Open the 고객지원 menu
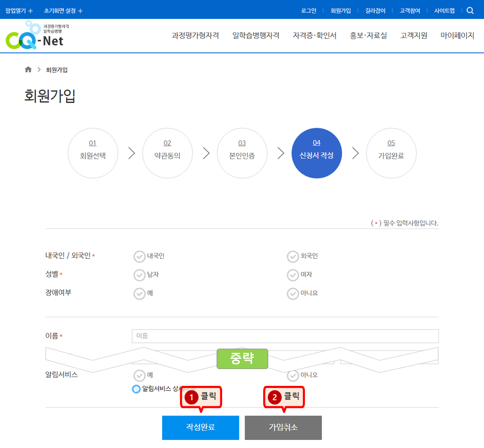 tap(414, 36)
